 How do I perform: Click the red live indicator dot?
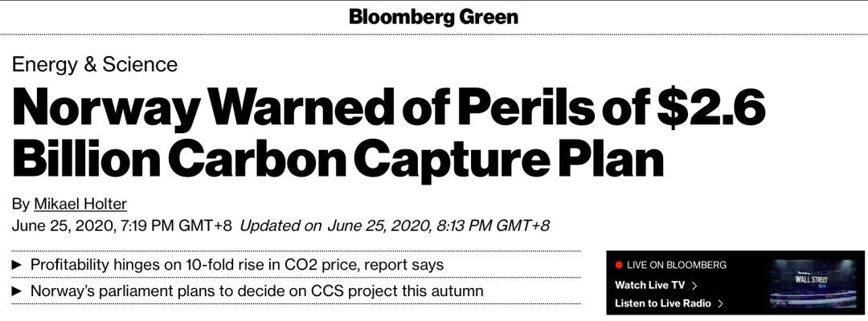tap(619, 265)
